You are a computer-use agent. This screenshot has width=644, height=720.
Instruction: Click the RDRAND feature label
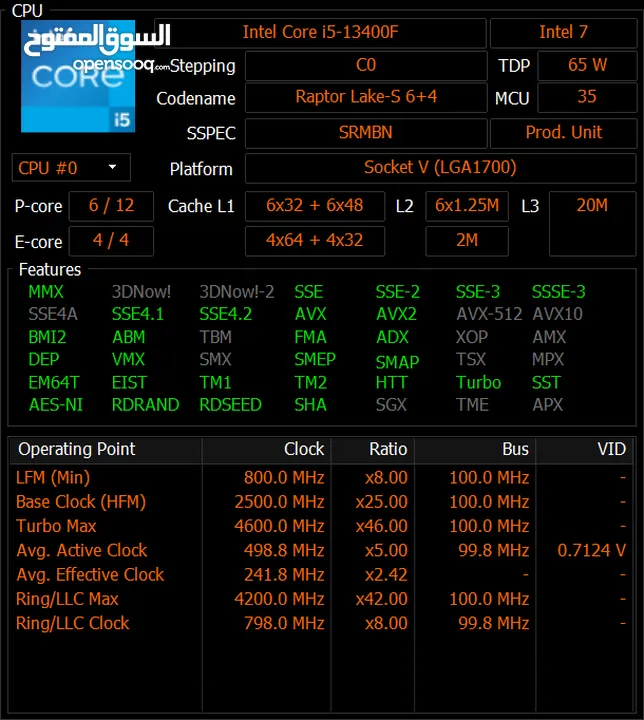click(x=146, y=405)
